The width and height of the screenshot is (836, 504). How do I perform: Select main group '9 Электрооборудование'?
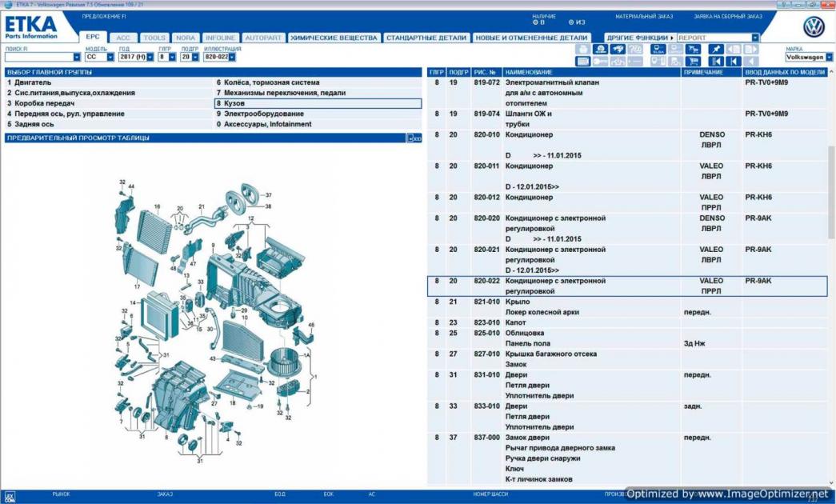click(x=318, y=114)
